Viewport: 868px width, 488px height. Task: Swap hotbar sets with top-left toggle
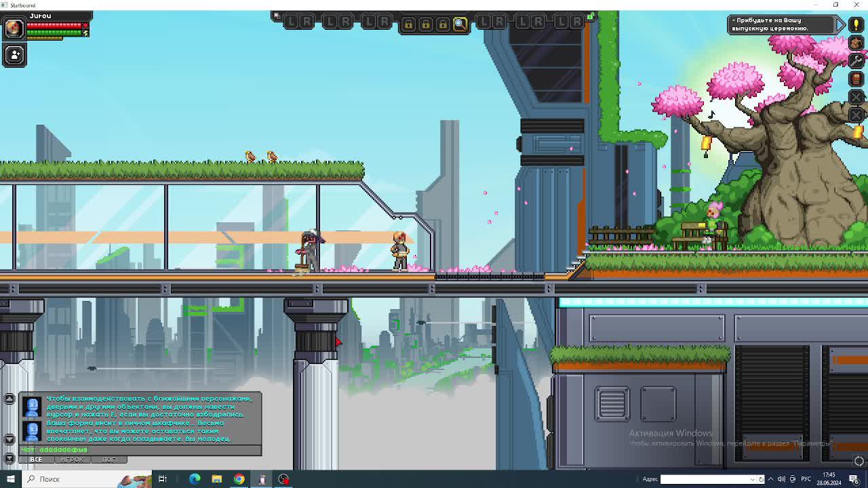[276, 16]
